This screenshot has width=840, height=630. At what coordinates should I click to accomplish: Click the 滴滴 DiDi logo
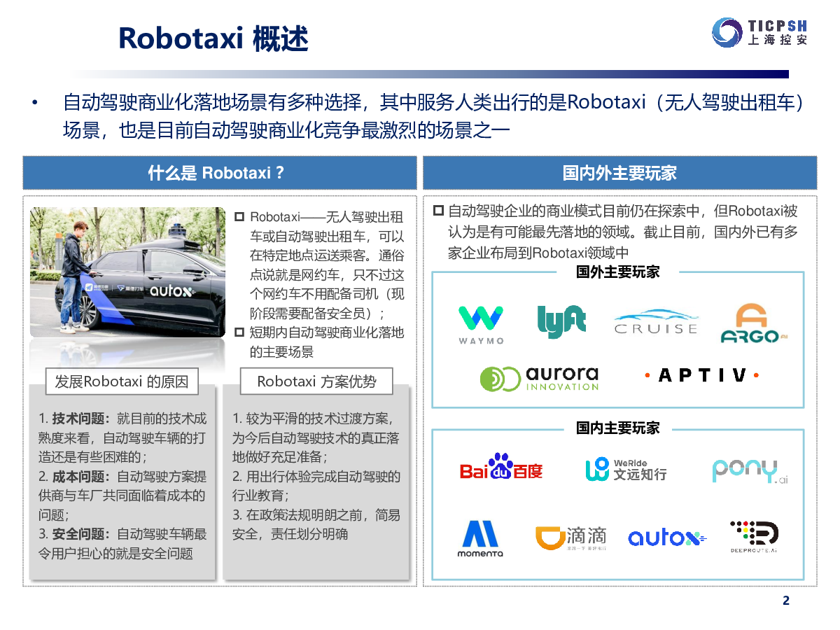coord(570,538)
